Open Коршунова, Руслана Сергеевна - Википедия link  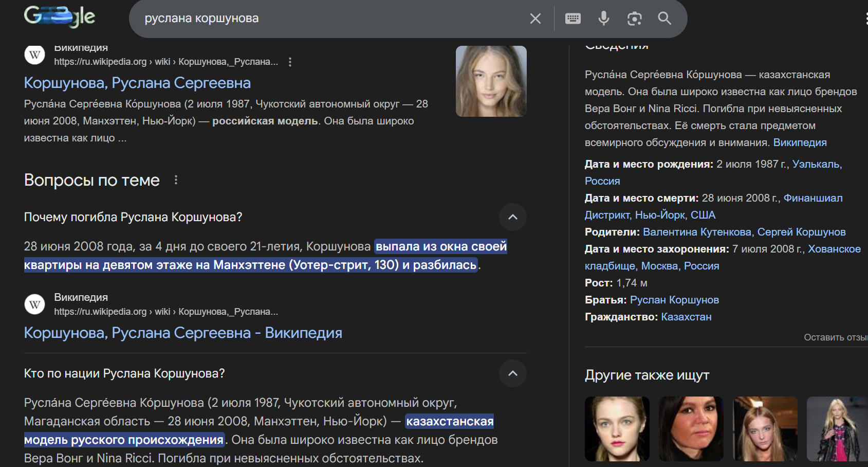(x=183, y=333)
